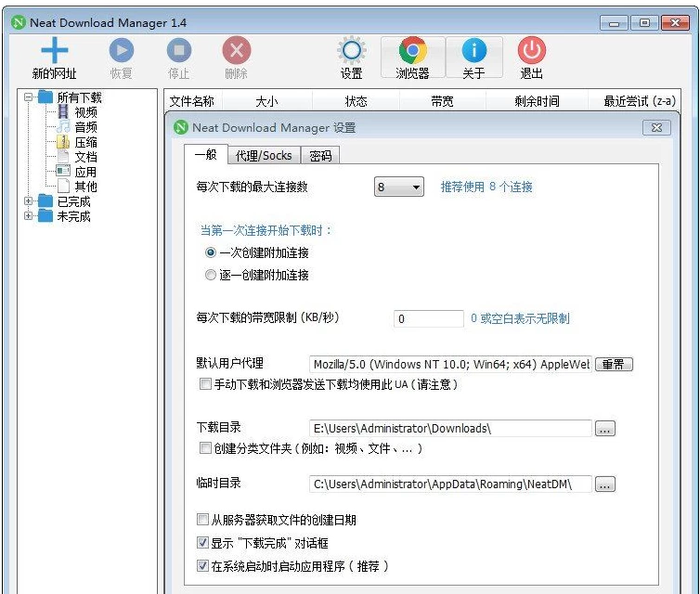
Task: Open the max connections dropdown showing 8
Action: [399, 187]
